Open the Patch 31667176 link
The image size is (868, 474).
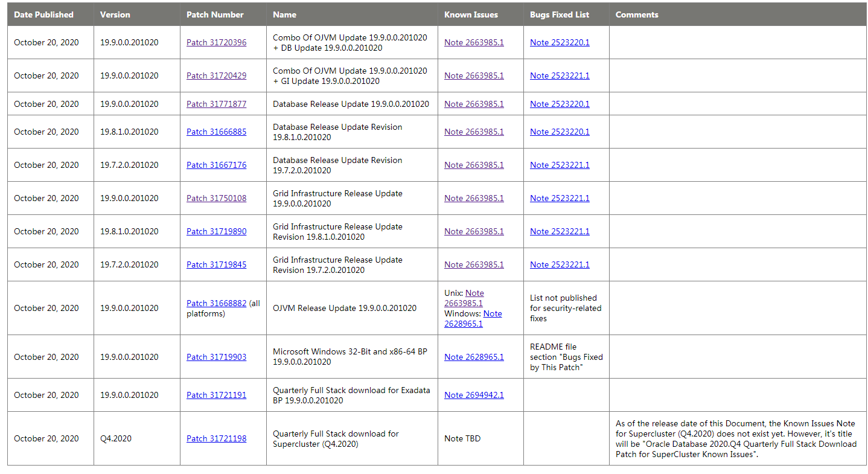(x=216, y=165)
